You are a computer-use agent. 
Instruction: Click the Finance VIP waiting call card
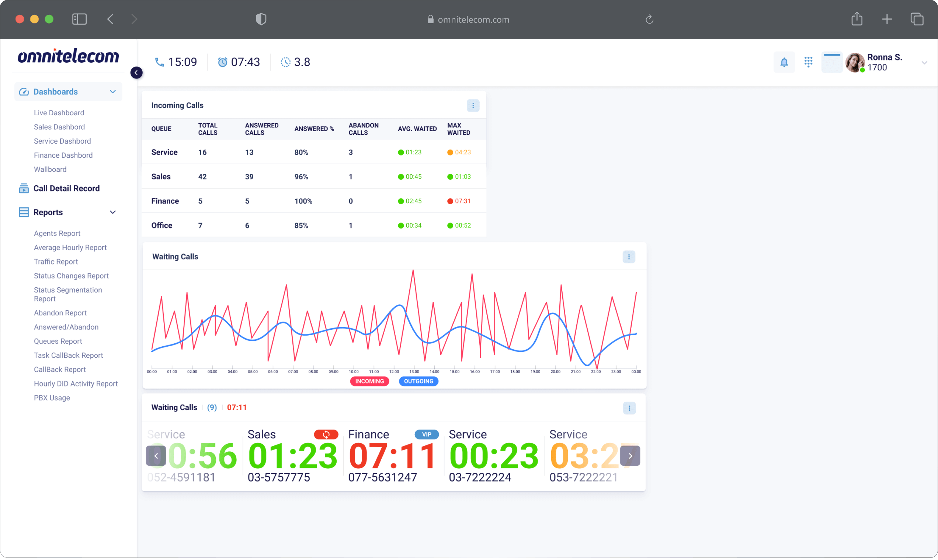pos(393,456)
